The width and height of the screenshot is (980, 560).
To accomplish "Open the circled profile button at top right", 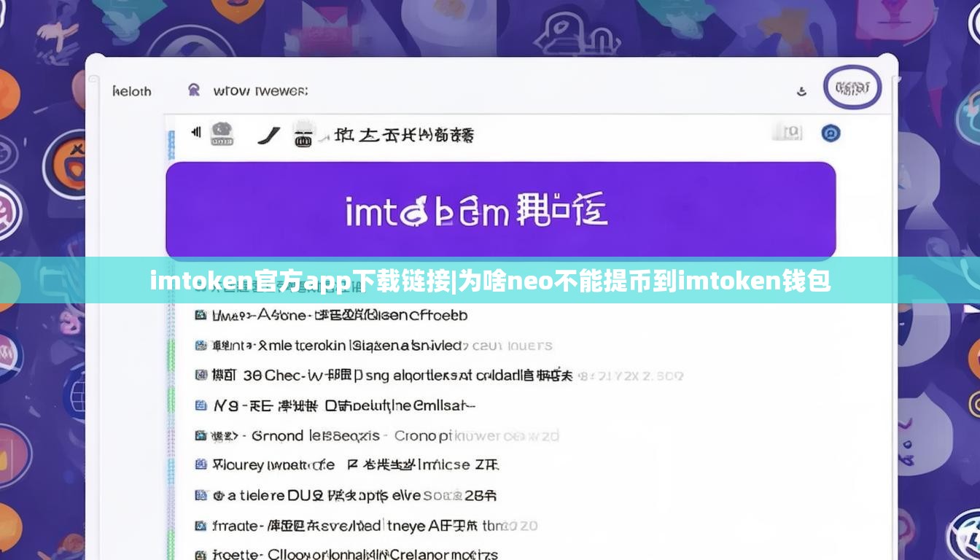I will [x=852, y=89].
